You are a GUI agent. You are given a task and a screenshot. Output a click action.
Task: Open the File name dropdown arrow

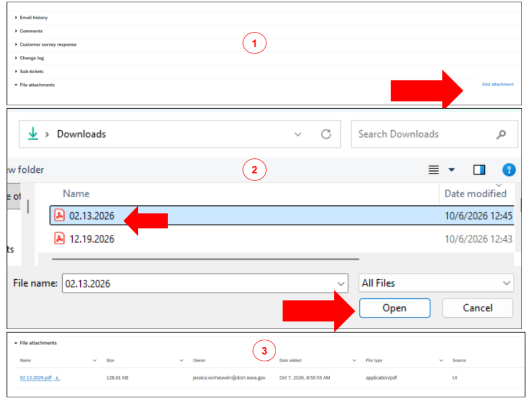[x=341, y=284]
